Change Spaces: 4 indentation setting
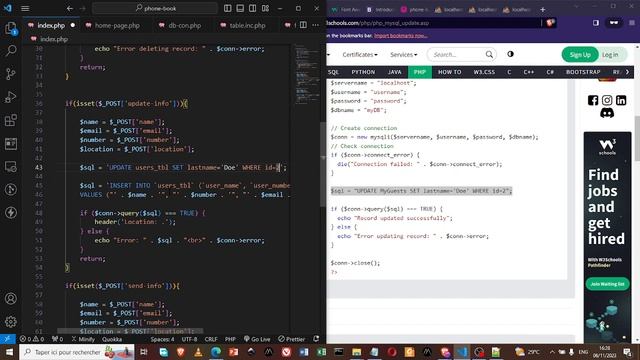This screenshot has height=360, width=640. pos(162,339)
